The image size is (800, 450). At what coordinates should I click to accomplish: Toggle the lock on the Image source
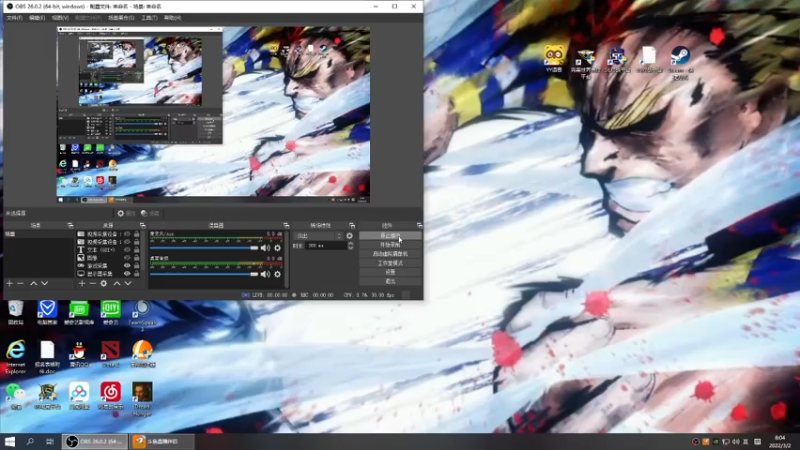pos(136,258)
